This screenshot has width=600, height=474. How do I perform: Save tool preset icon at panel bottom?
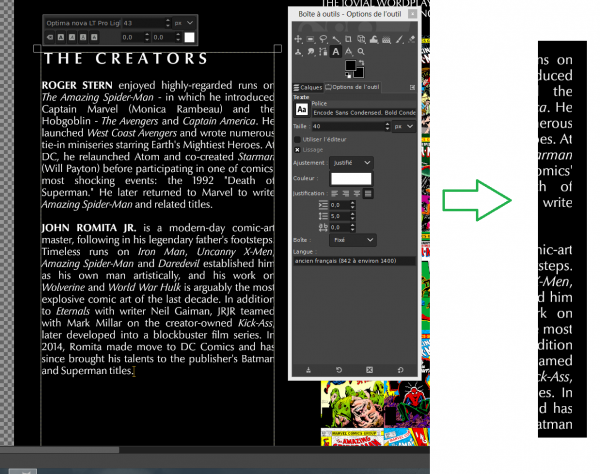308,370
